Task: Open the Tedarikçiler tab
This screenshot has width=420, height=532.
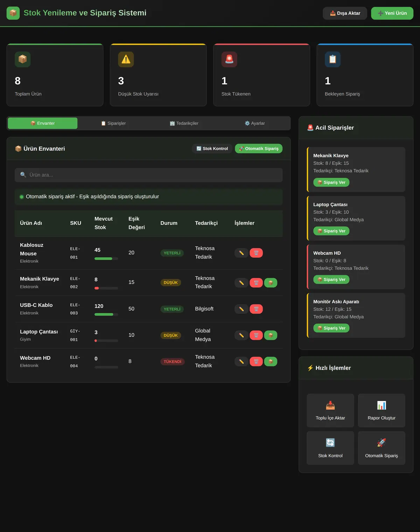Action: pyautogui.click(x=184, y=123)
